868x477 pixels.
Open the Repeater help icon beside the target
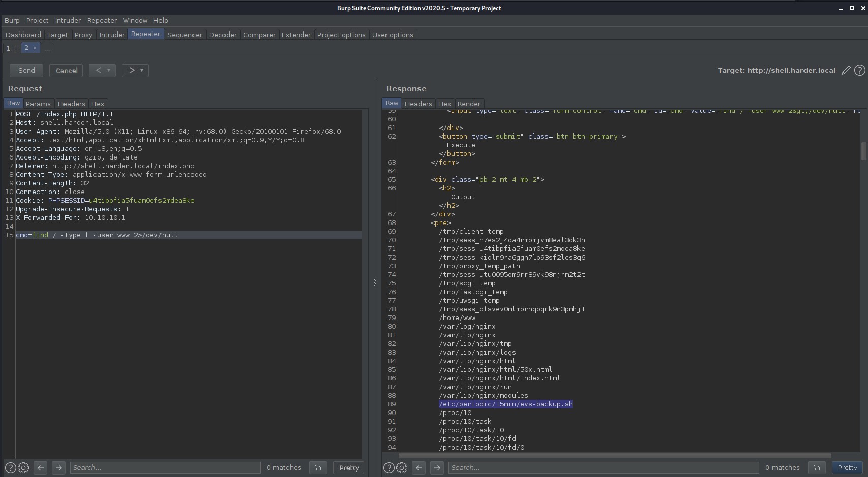(x=859, y=71)
